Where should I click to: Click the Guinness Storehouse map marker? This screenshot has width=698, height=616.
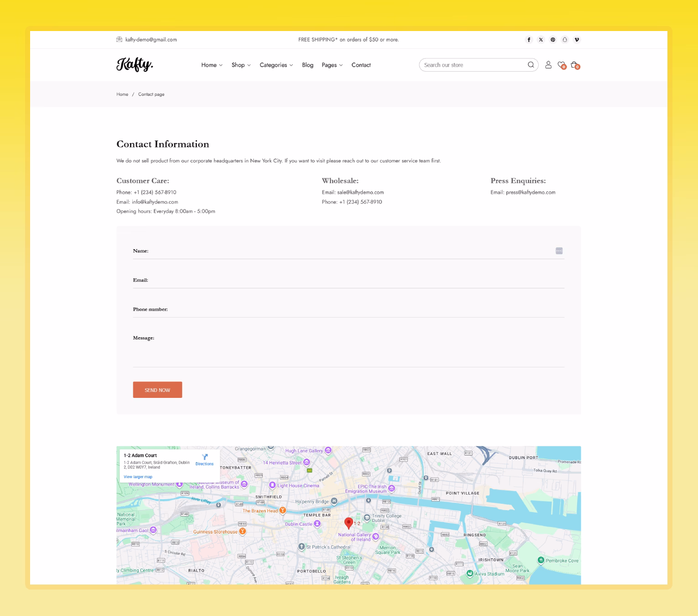243,531
